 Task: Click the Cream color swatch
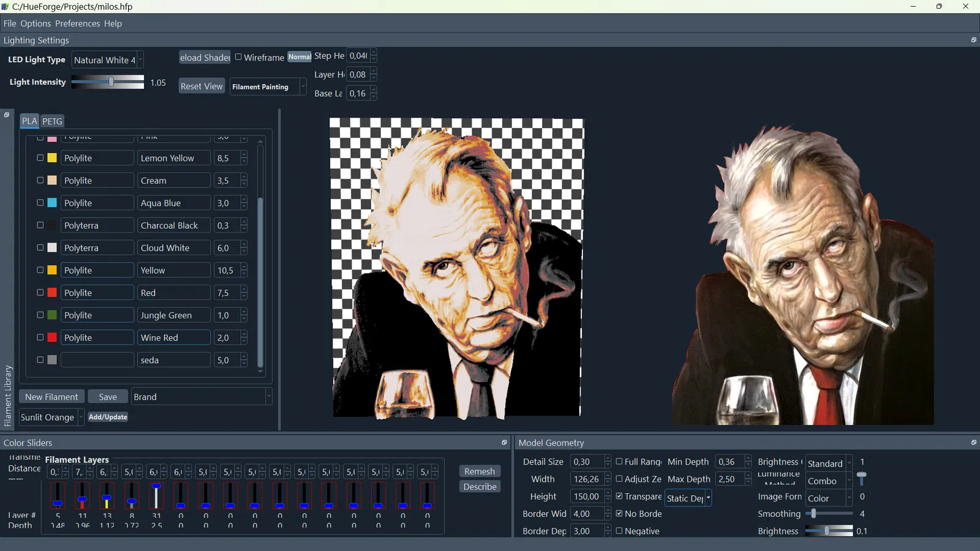[x=52, y=181]
